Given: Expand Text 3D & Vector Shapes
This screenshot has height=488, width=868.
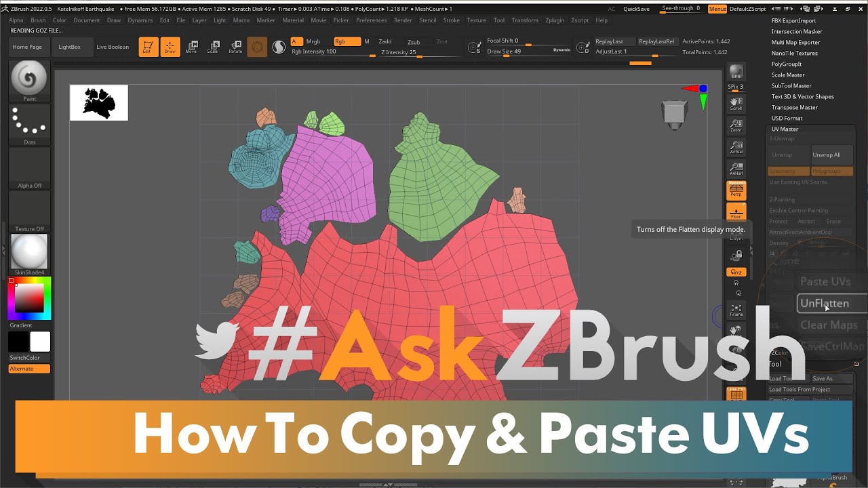Looking at the screenshot, I should click(802, 96).
